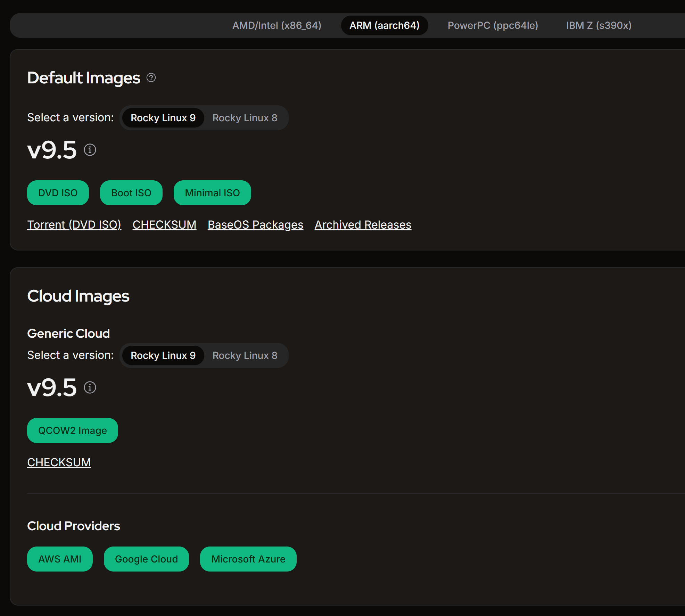Screen dimensions: 685x616
Task: Select AMD/Intel (x86_64) architecture tab
Action: coord(277,25)
